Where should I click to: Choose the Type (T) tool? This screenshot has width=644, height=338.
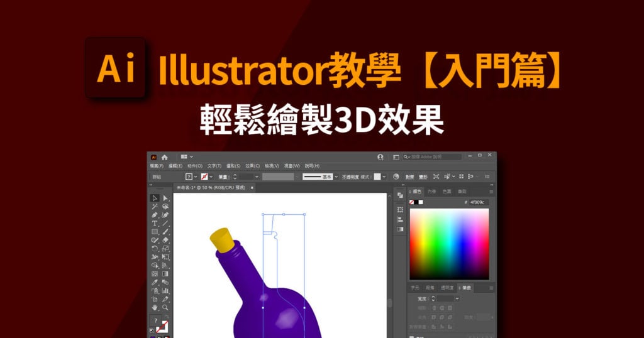[155, 224]
